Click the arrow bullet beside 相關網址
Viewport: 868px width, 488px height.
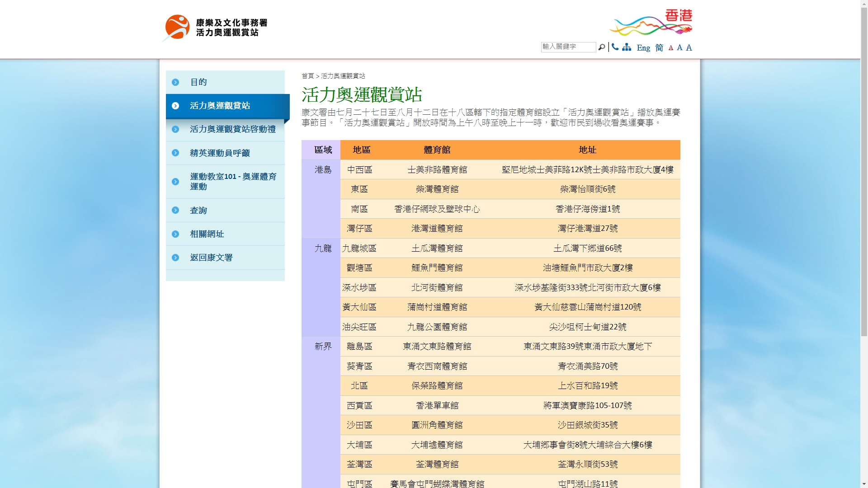(175, 234)
